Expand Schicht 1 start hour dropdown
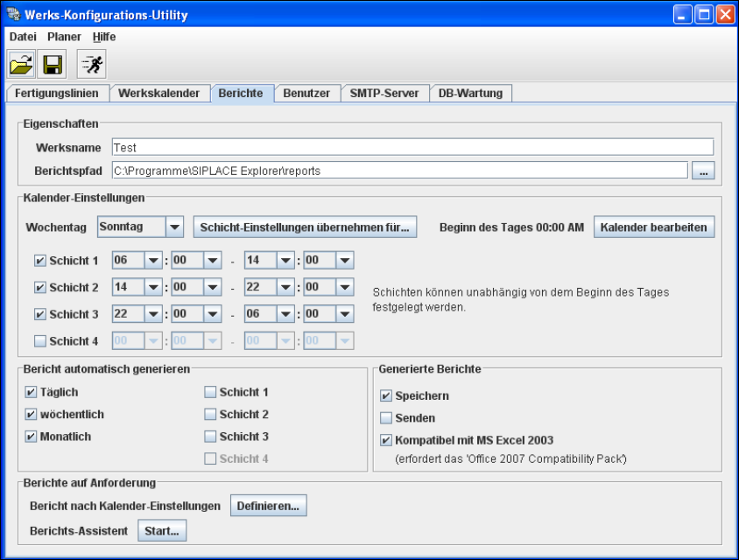This screenshot has height=560, width=739. pos(153,261)
